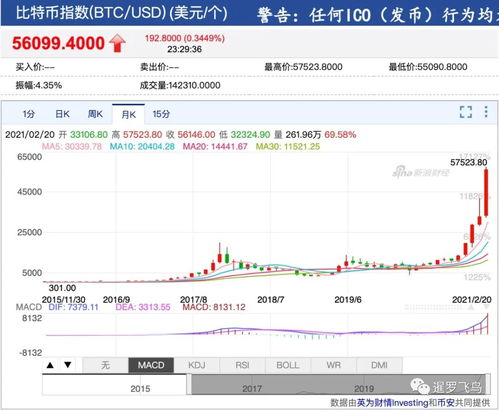Enable the RSI indicator
This screenshot has width=499, height=410.
tap(242, 365)
